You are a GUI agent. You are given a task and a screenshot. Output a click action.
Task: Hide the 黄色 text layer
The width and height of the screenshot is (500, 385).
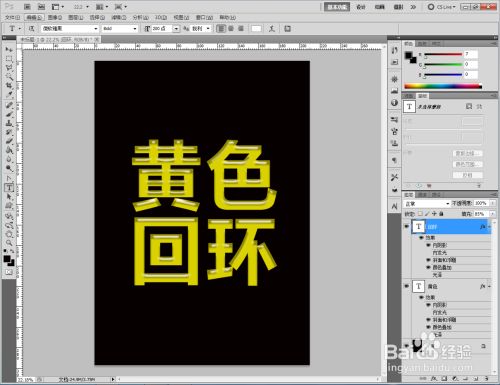point(406,286)
